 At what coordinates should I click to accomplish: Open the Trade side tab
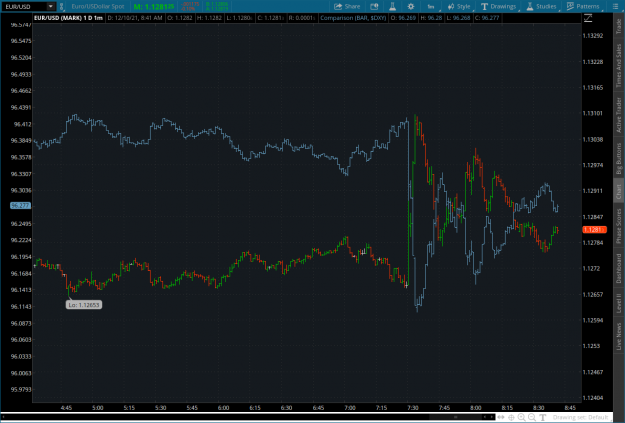[619, 26]
